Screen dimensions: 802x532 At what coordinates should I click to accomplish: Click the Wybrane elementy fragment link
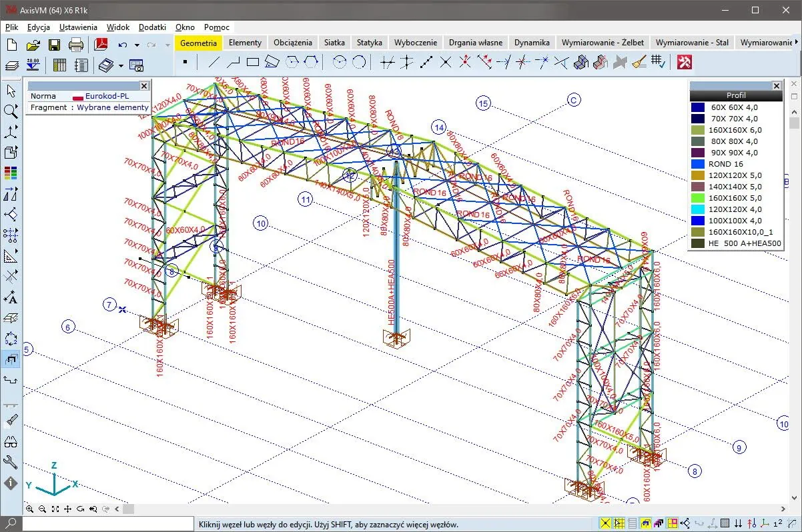pos(113,107)
